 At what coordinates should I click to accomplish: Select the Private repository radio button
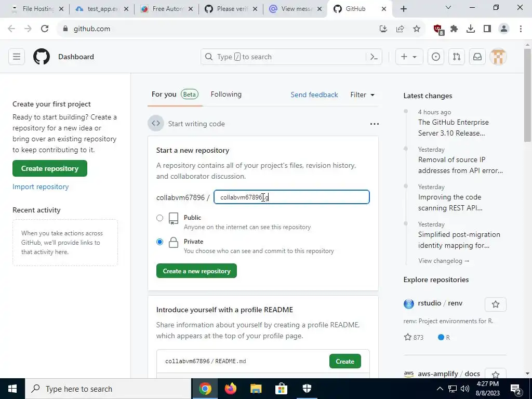click(159, 242)
